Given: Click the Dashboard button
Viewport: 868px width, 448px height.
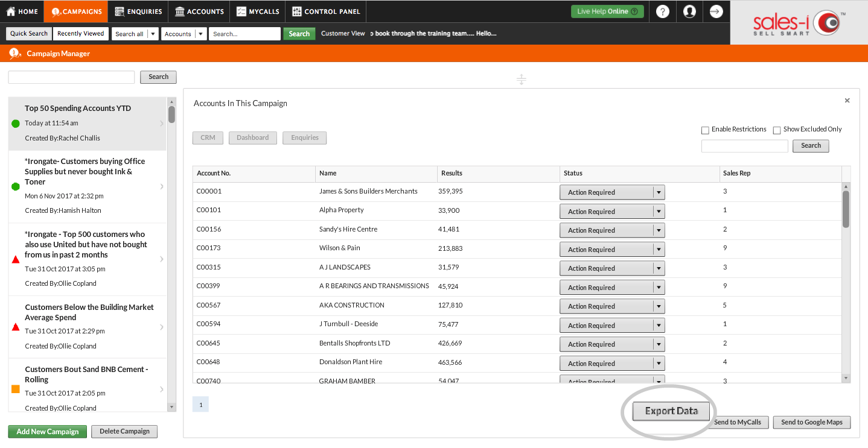Looking at the screenshot, I should (x=252, y=138).
